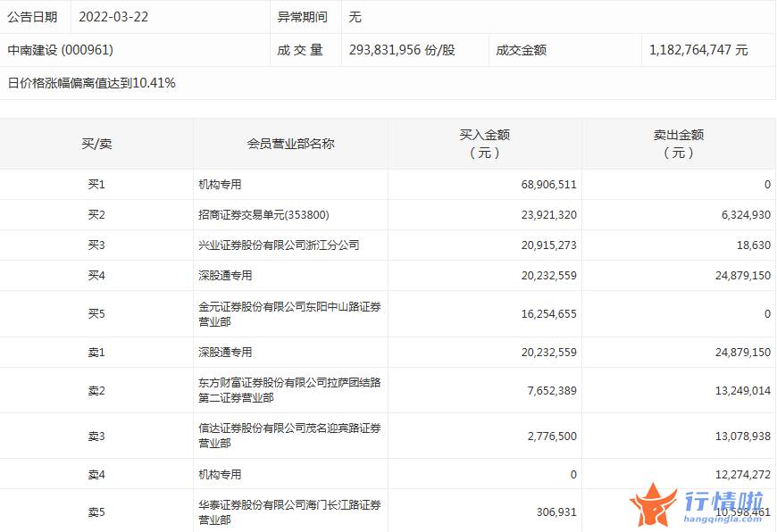The width and height of the screenshot is (777, 532).
Task: Click 机构专用 in the 卖4 row
Action: coord(220,475)
